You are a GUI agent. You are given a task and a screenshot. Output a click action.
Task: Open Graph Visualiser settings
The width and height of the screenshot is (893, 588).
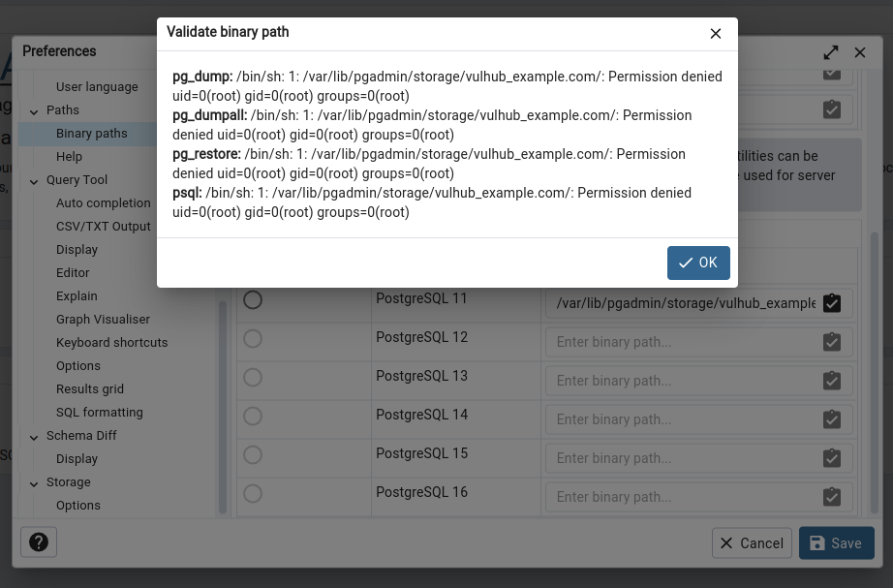coord(103,319)
